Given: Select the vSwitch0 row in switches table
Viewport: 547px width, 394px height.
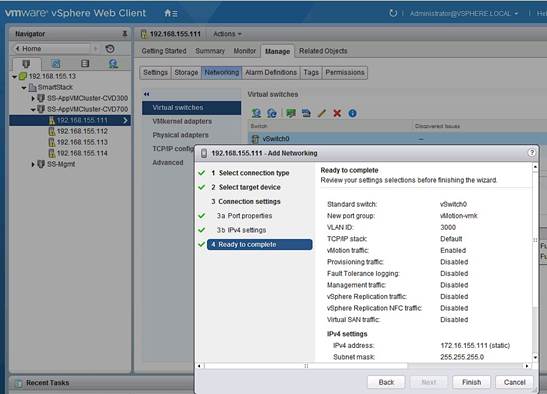Looking at the screenshot, I should (397, 139).
